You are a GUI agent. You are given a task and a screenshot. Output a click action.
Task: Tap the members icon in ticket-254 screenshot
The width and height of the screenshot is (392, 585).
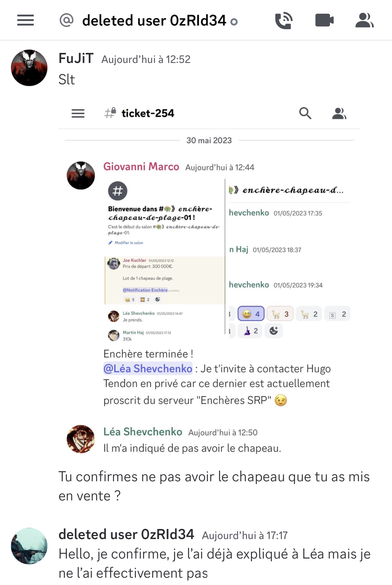tap(339, 113)
